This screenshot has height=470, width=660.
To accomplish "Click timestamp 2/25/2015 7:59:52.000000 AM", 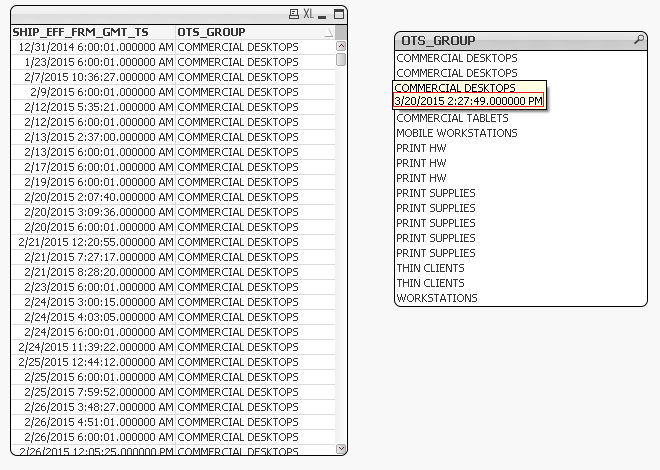I will pos(99,393).
